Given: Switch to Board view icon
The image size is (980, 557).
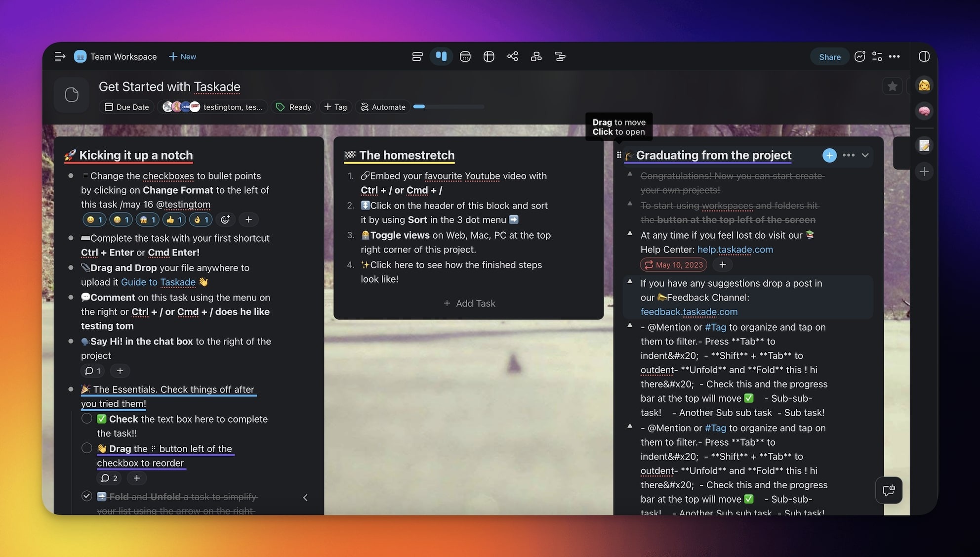Looking at the screenshot, I should [441, 57].
